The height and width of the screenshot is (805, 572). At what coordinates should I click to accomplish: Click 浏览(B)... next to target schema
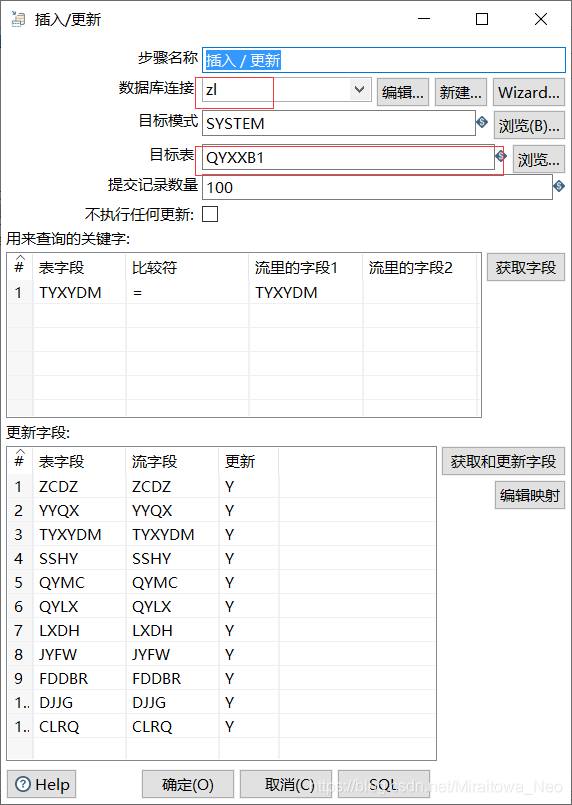tap(529, 125)
